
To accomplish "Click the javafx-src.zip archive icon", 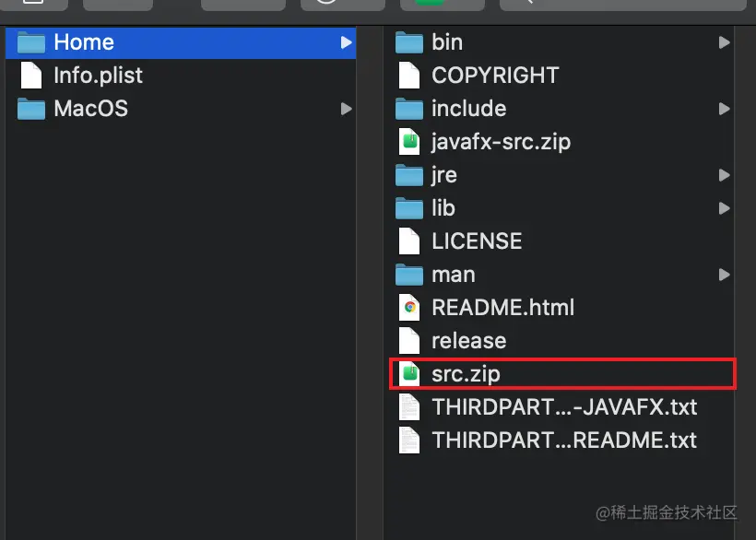I will (408, 142).
